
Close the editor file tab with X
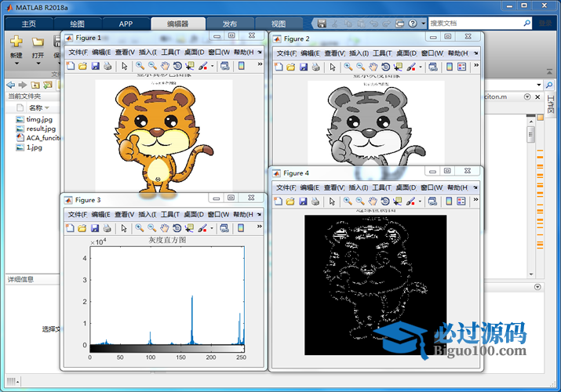(537, 97)
